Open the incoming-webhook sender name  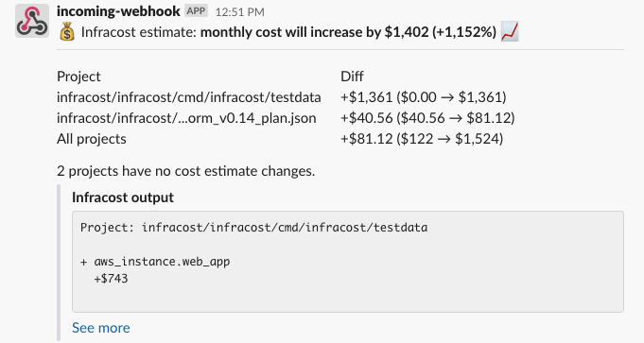click(x=118, y=11)
